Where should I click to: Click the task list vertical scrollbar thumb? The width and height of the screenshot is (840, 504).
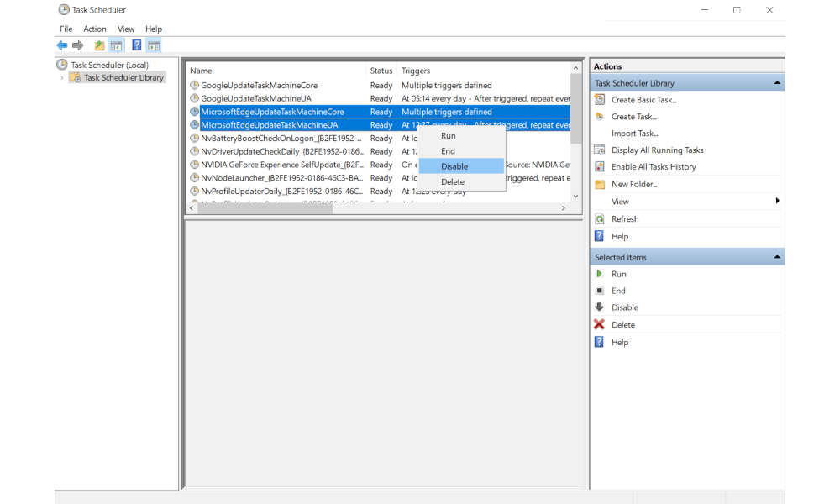576,108
